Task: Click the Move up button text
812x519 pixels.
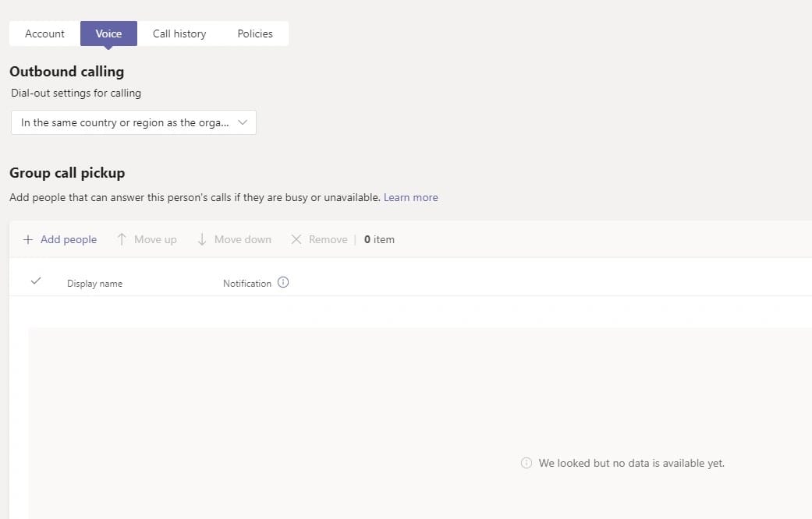Action: click(x=155, y=239)
